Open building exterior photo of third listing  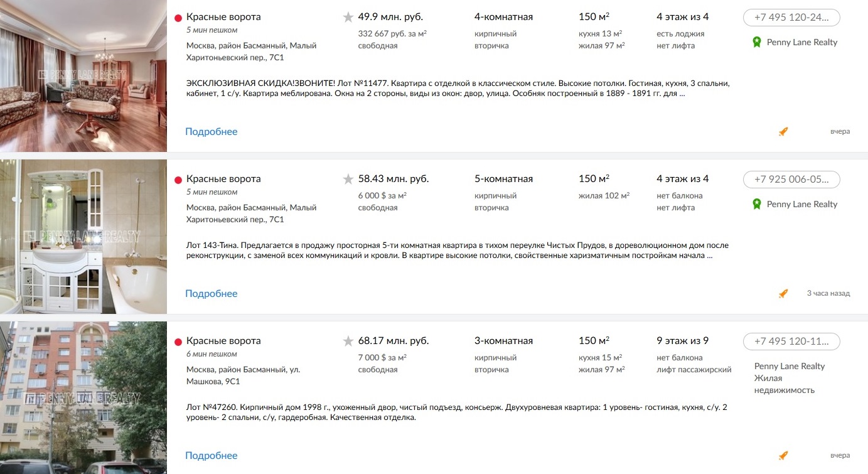click(83, 398)
